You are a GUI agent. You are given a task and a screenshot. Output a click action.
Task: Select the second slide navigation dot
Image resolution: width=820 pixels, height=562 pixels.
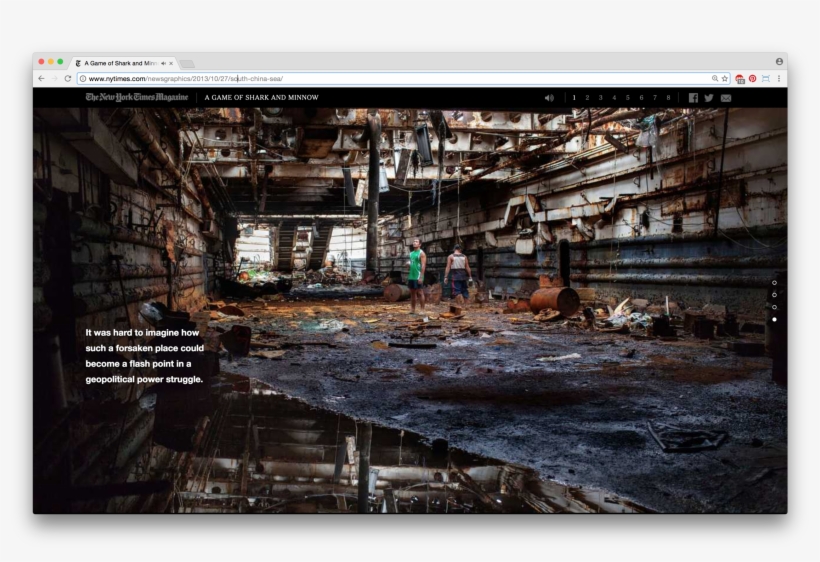pyautogui.click(x=774, y=295)
